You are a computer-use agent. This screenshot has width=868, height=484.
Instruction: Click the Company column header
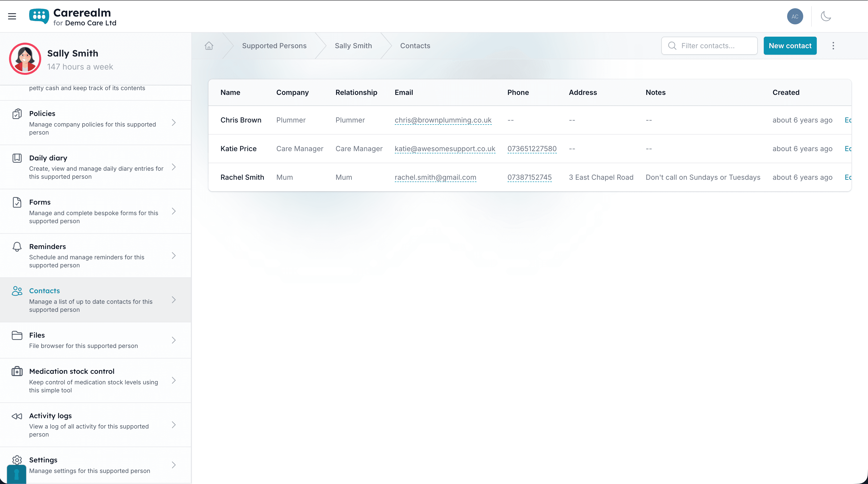(293, 93)
